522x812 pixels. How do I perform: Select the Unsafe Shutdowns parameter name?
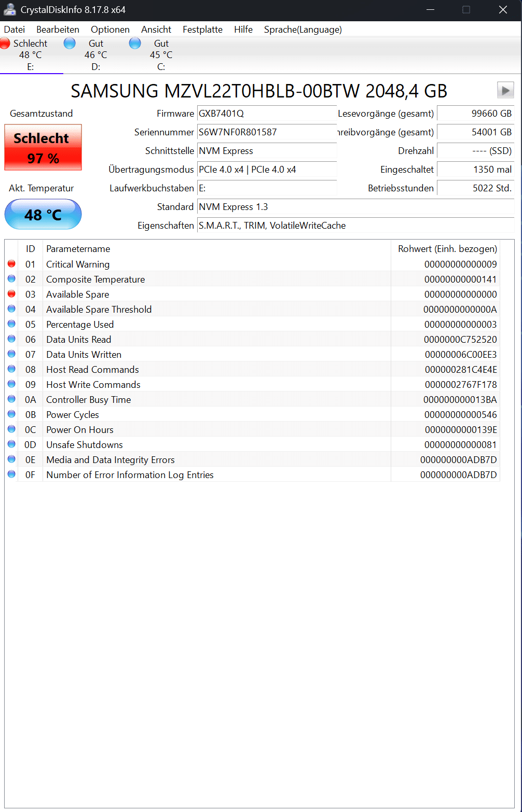[85, 445]
